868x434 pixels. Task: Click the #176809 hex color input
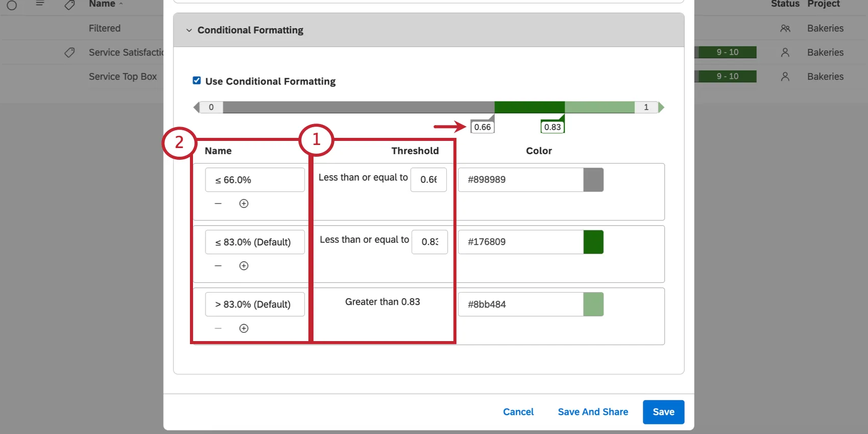520,242
